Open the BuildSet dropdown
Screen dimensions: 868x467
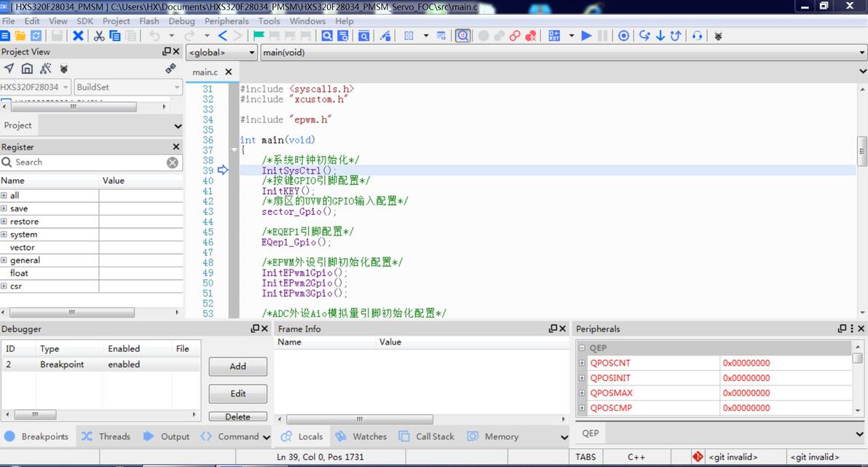tap(128, 87)
